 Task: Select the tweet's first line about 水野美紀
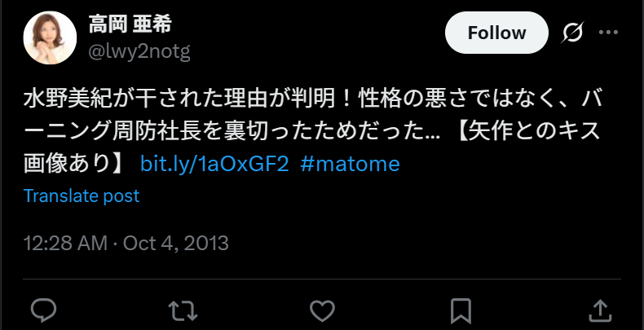coord(313,99)
